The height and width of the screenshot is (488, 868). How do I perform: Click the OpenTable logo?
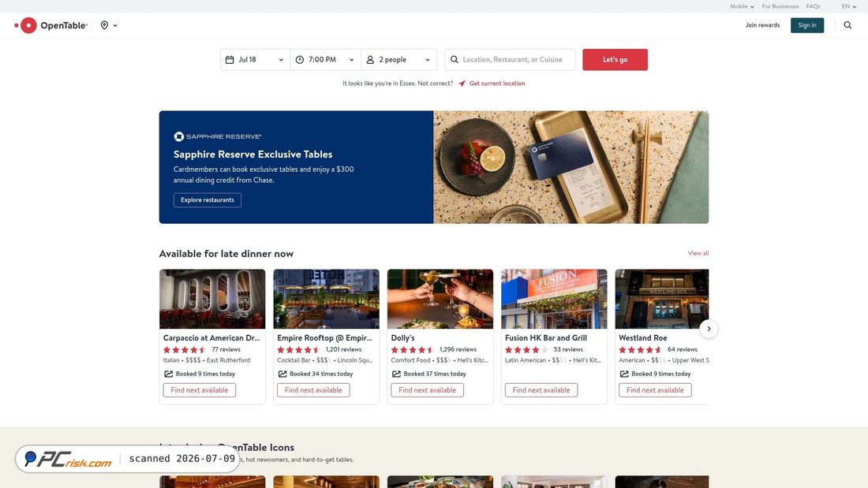click(x=51, y=25)
